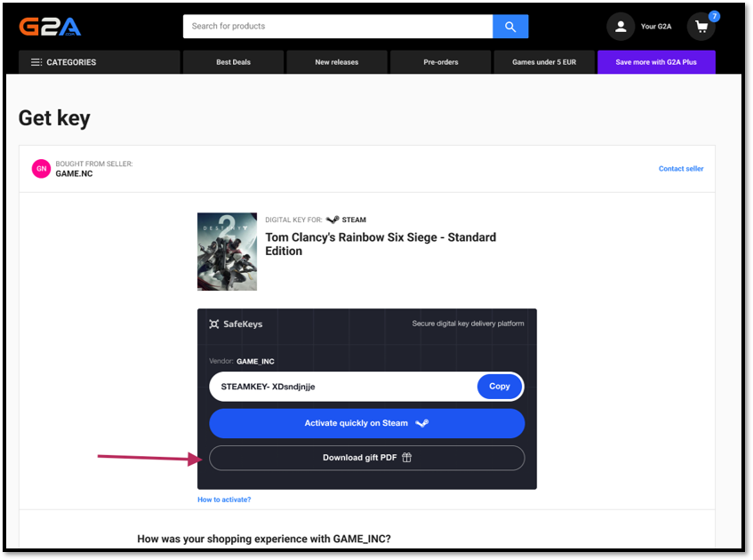Click the blue search magnifier icon
Image resolution: width=753 pixels, height=560 pixels.
point(510,26)
